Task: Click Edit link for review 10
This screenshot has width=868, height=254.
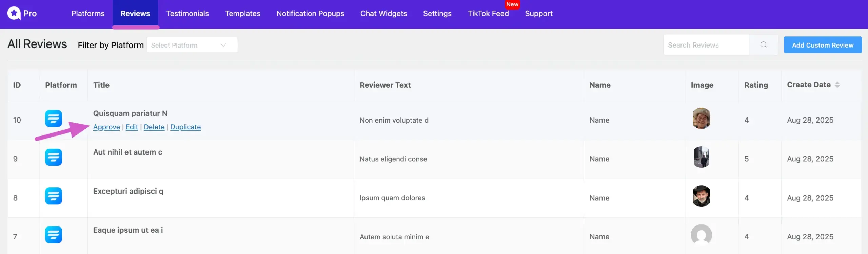Action: point(132,127)
